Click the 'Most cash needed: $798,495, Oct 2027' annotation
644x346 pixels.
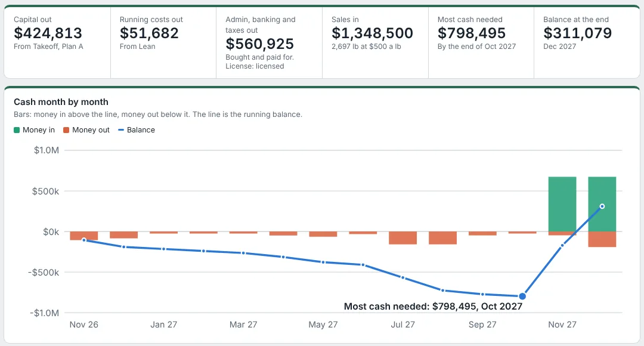(x=433, y=306)
